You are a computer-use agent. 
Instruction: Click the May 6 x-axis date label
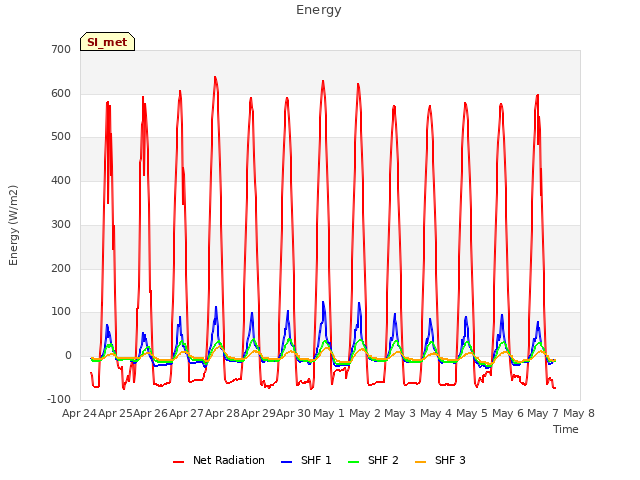(x=507, y=413)
